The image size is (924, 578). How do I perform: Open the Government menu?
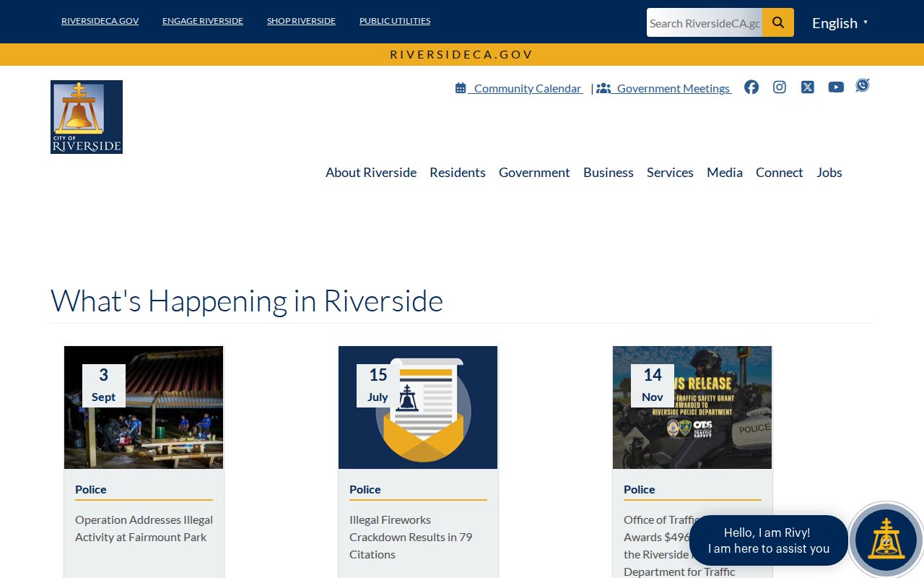[534, 172]
